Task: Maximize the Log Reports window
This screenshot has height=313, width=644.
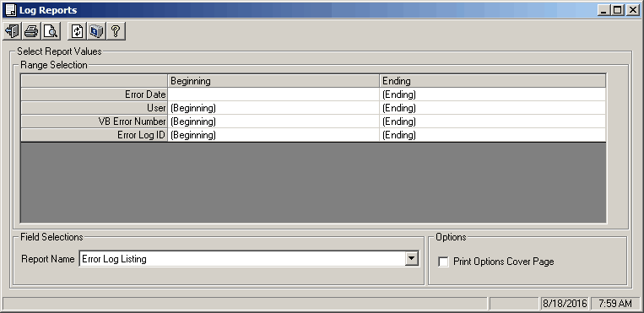Action: pos(617,11)
